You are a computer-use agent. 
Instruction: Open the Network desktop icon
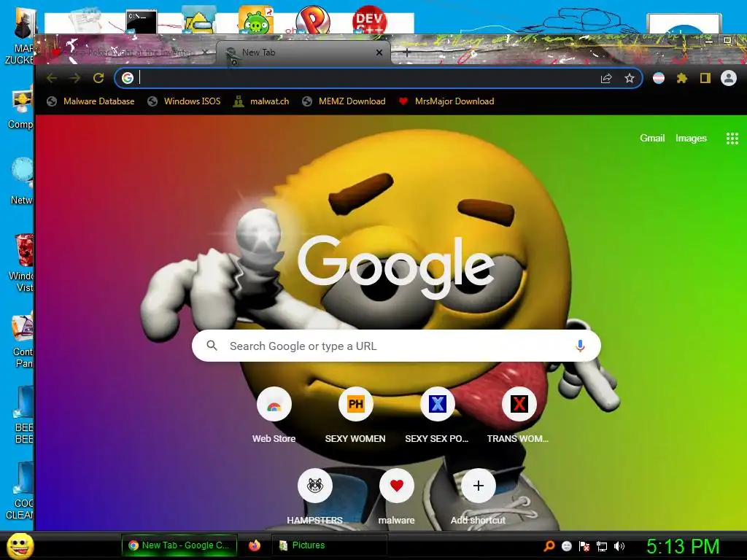pos(23,181)
